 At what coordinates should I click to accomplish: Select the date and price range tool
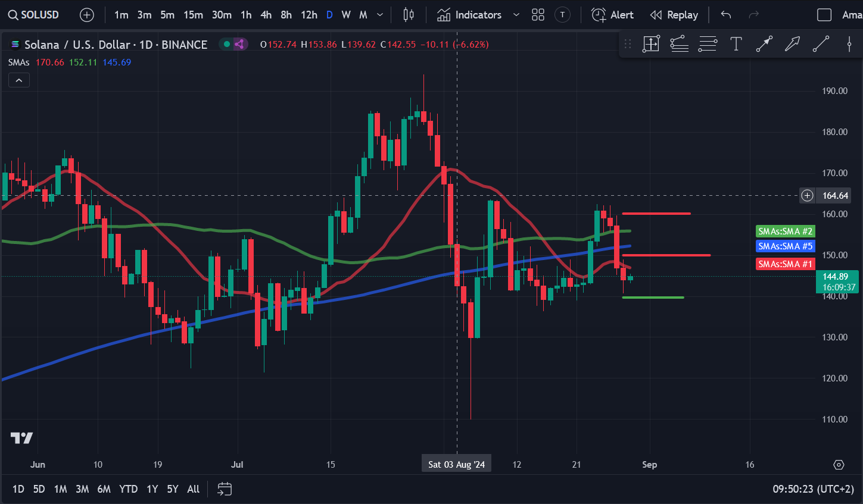[x=651, y=43]
